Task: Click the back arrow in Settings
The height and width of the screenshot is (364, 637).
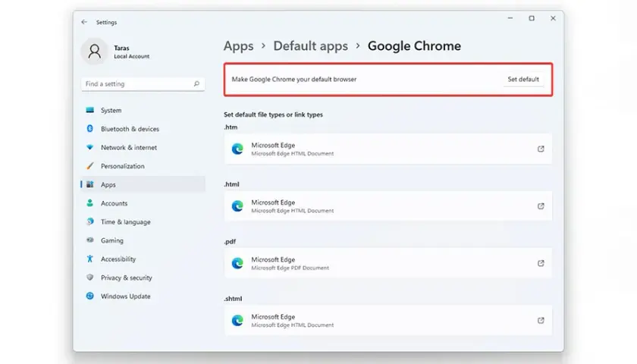Action: click(84, 22)
